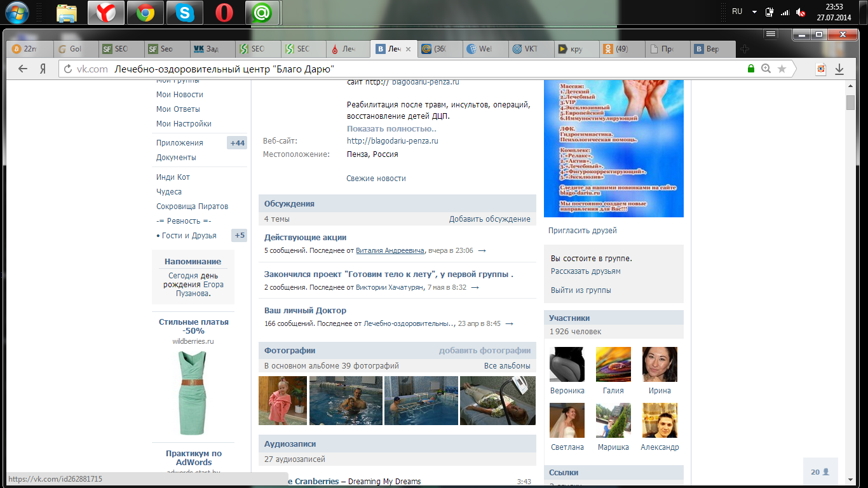
Task: Click 'добавить фотографии' link
Action: (x=484, y=351)
